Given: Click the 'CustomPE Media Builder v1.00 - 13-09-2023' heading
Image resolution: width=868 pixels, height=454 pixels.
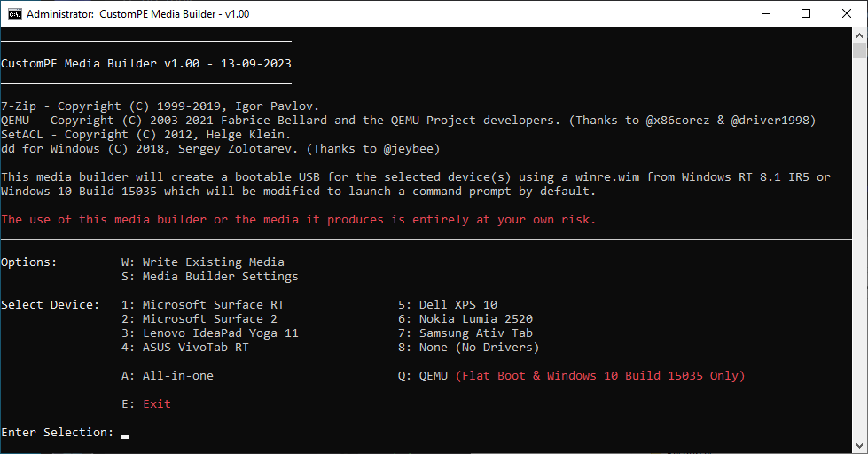Looking at the screenshot, I should click(x=146, y=64).
